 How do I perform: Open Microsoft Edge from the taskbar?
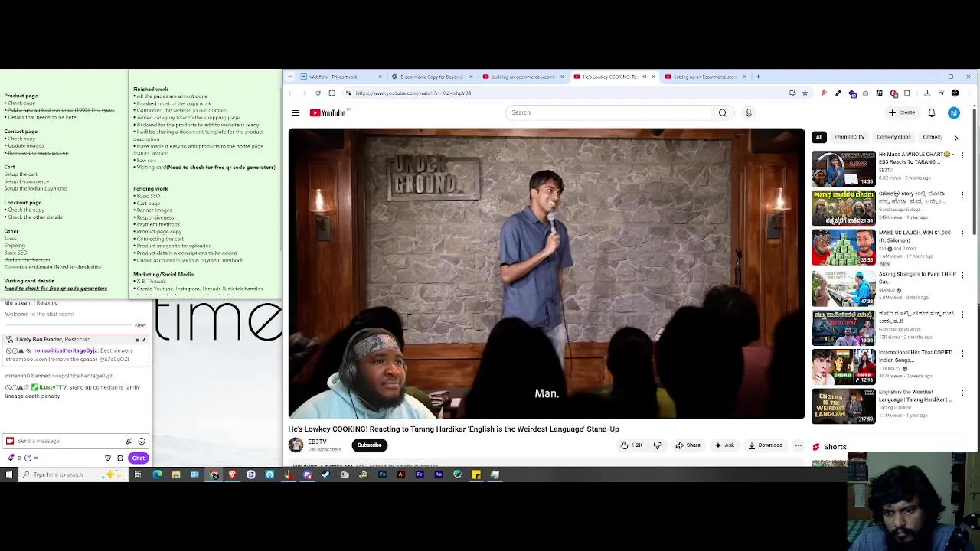tap(157, 474)
